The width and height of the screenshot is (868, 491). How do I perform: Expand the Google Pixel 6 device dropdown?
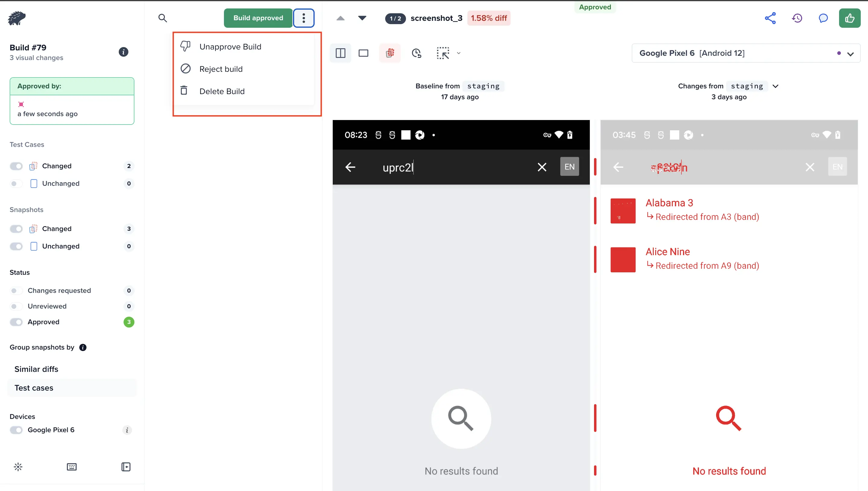click(x=850, y=54)
